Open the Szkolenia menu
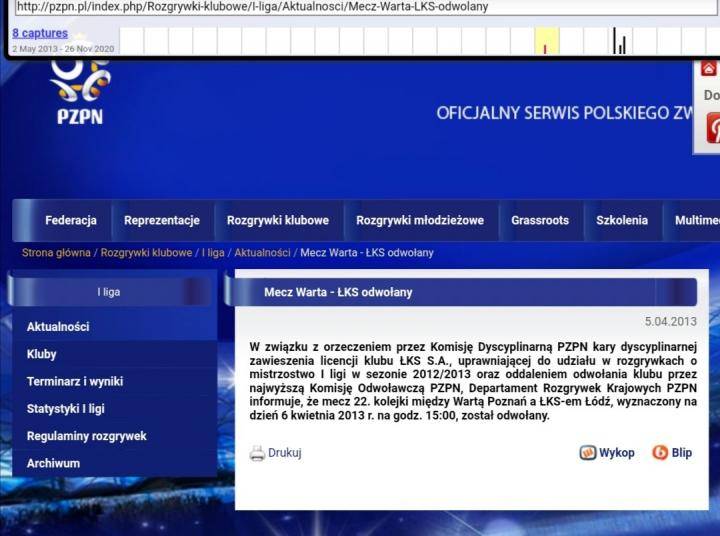The height and width of the screenshot is (536, 720). 622,220
